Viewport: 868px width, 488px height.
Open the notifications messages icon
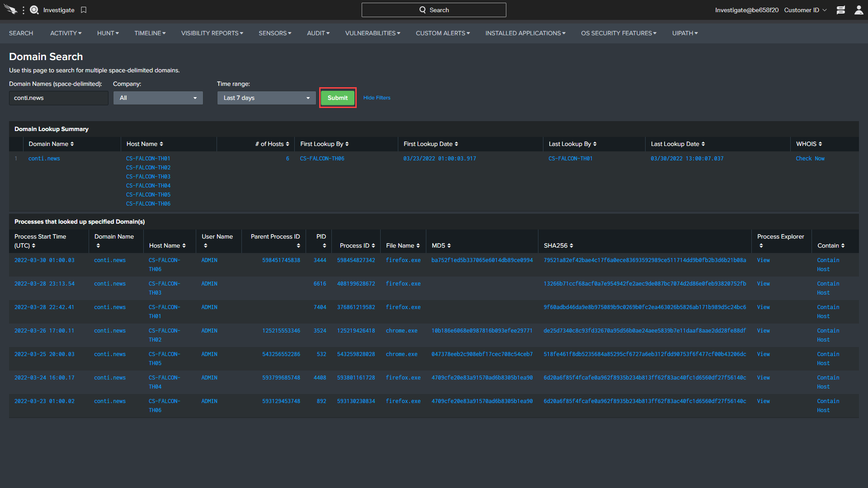click(x=840, y=10)
